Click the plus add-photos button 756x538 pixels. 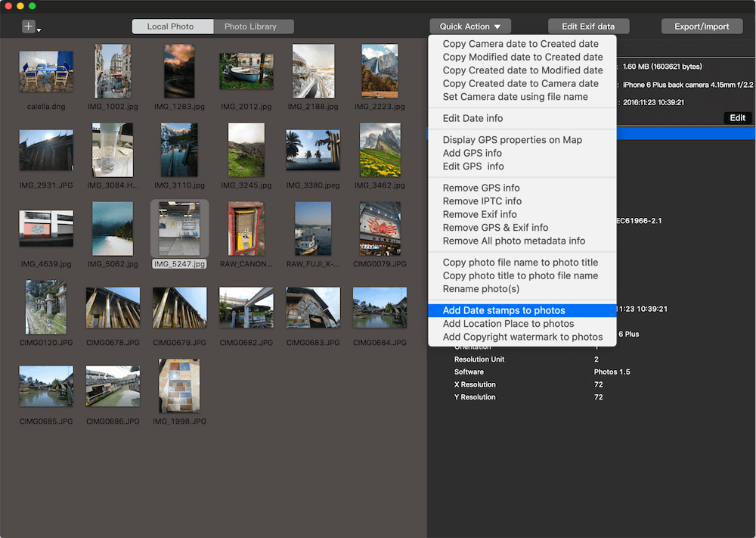[x=29, y=26]
